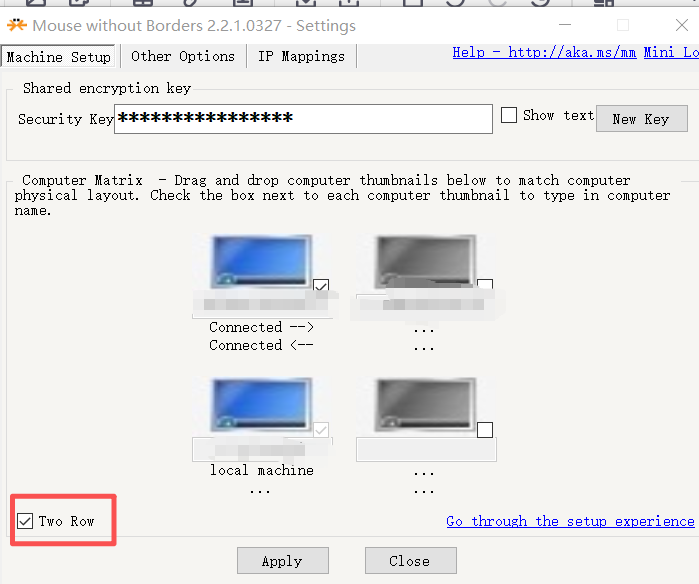Click into the Security Key field

303,119
